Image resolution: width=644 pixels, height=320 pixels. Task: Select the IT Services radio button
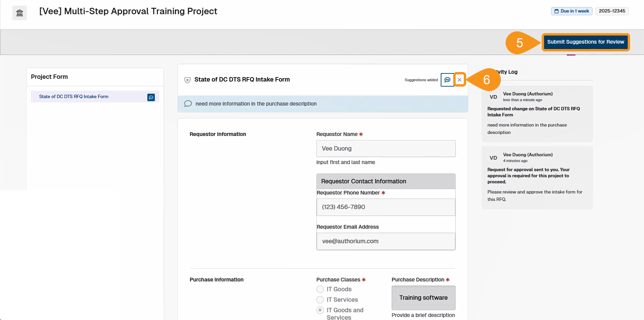320,300
